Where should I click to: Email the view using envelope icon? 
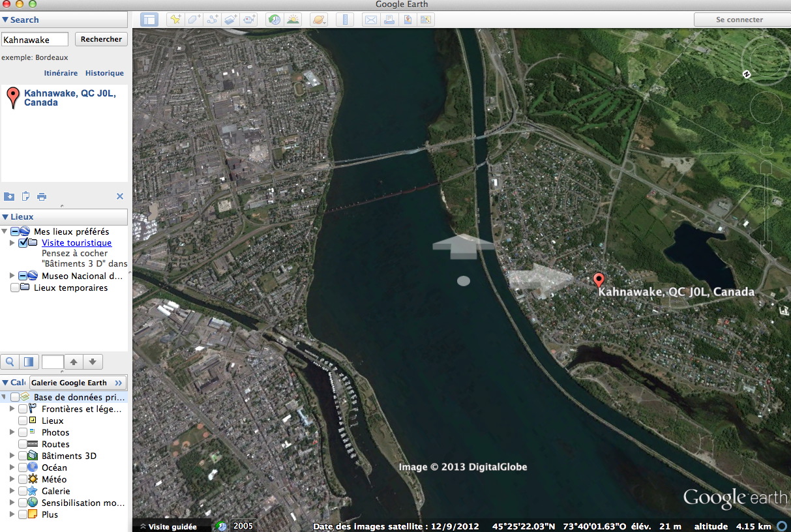(370, 20)
